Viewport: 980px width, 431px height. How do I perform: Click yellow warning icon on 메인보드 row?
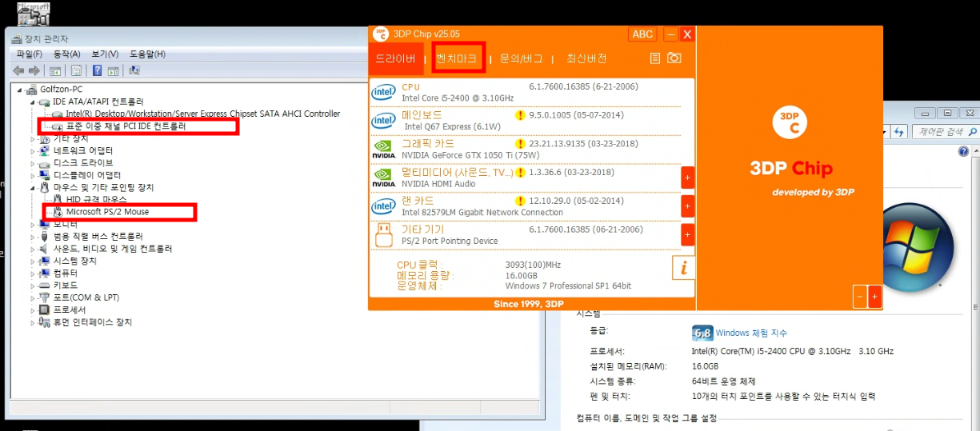pos(520,115)
